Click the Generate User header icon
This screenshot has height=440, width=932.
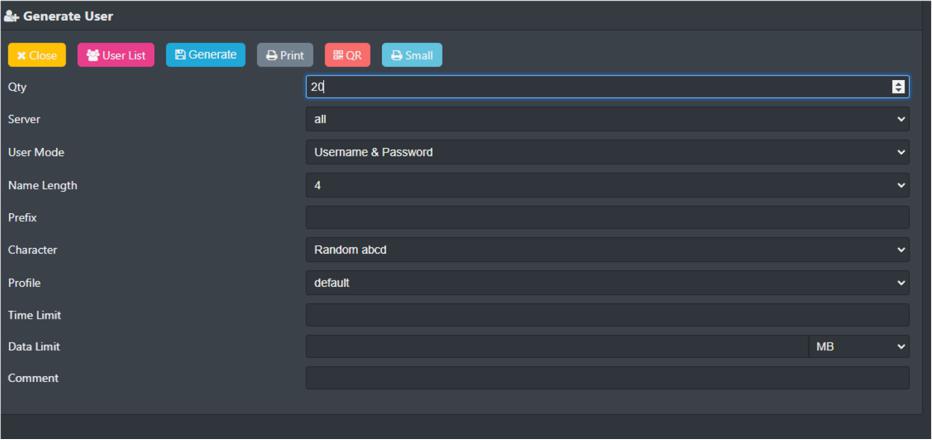pyautogui.click(x=12, y=16)
